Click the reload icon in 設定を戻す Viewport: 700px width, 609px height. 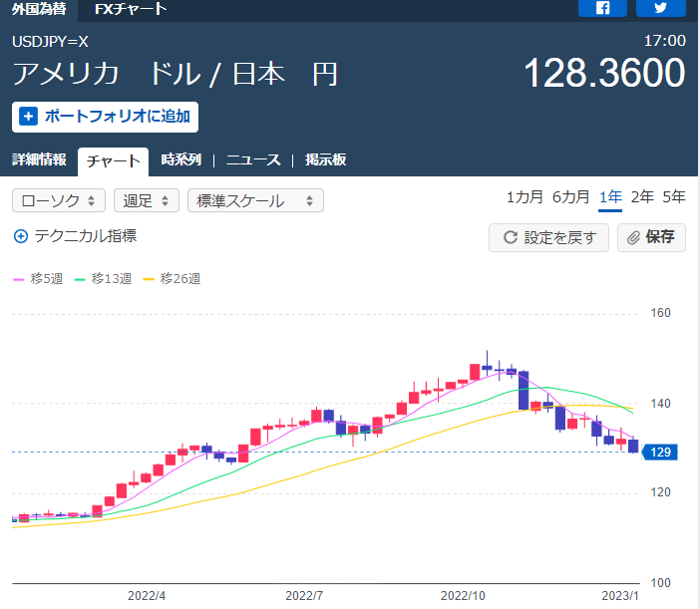tap(511, 237)
